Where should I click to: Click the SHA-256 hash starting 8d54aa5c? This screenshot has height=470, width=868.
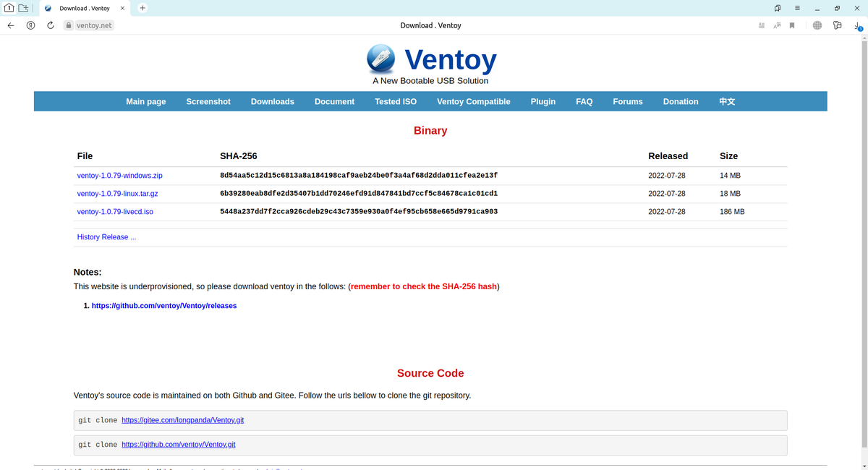tap(359, 176)
